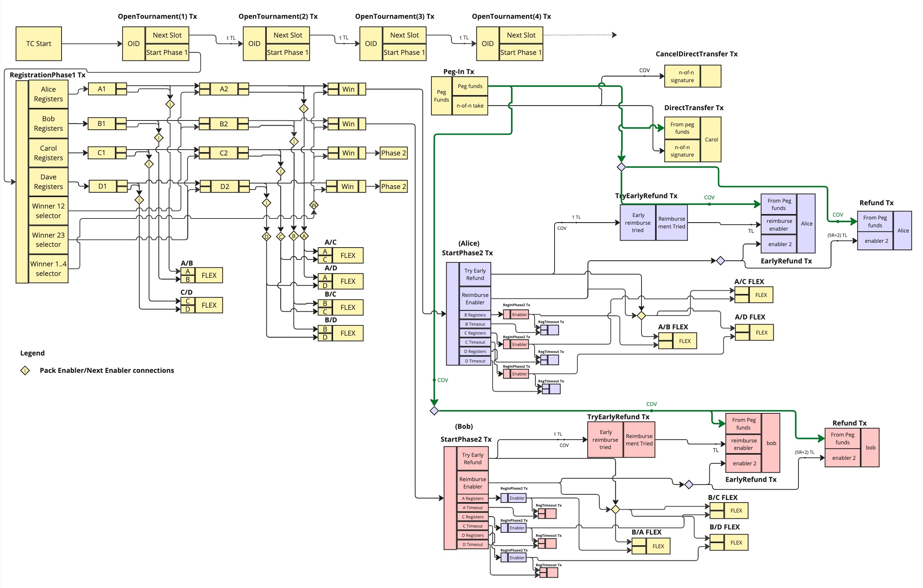The height and width of the screenshot is (588, 923).
Task: Click the Alice Registers block
Action: (48, 94)
